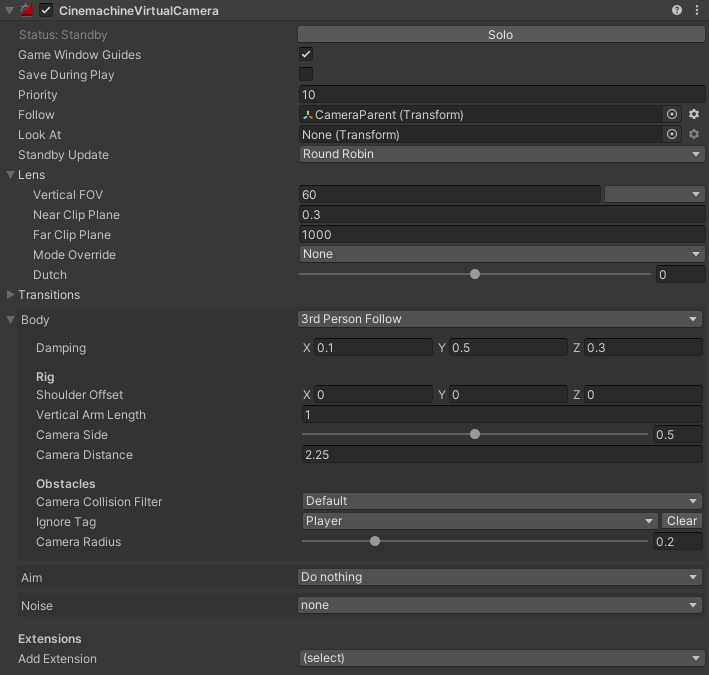Disable the CinemachineVirtualCamera component checkbox
Screen dimensions: 709x675
46,10
